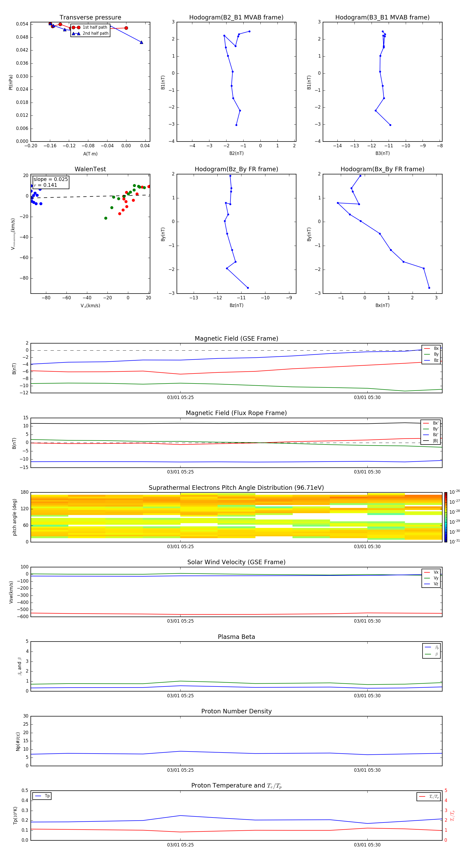Click the "Magnetic Field (Flux Rope Frame)" title
This screenshot has width=473, height=868.
[x=236, y=413]
